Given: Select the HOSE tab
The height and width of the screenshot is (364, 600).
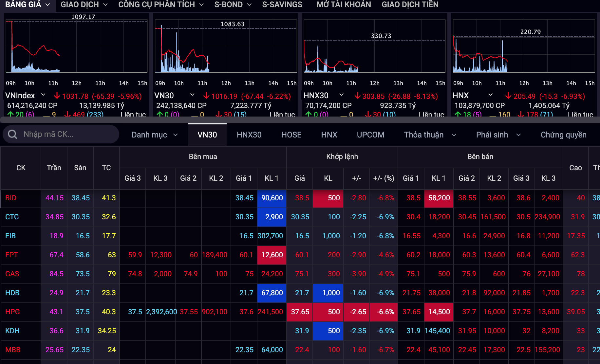Looking at the screenshot, I should click(291, 135).
